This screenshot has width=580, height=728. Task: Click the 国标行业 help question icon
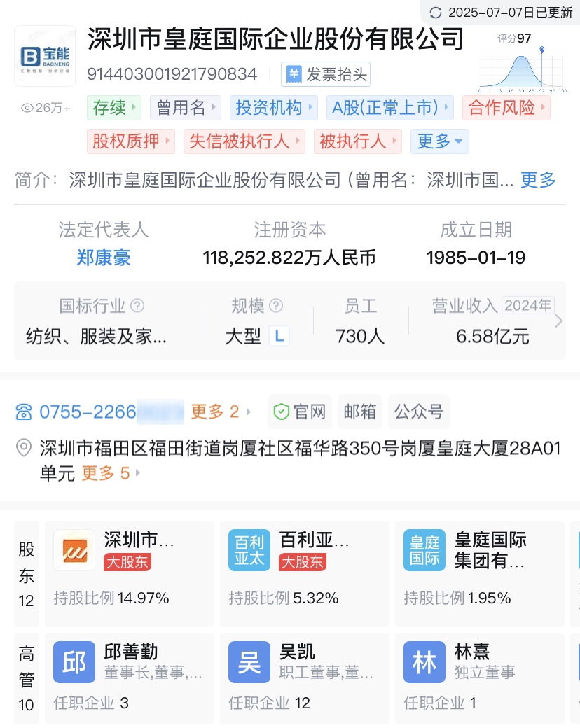click(137, 305)
